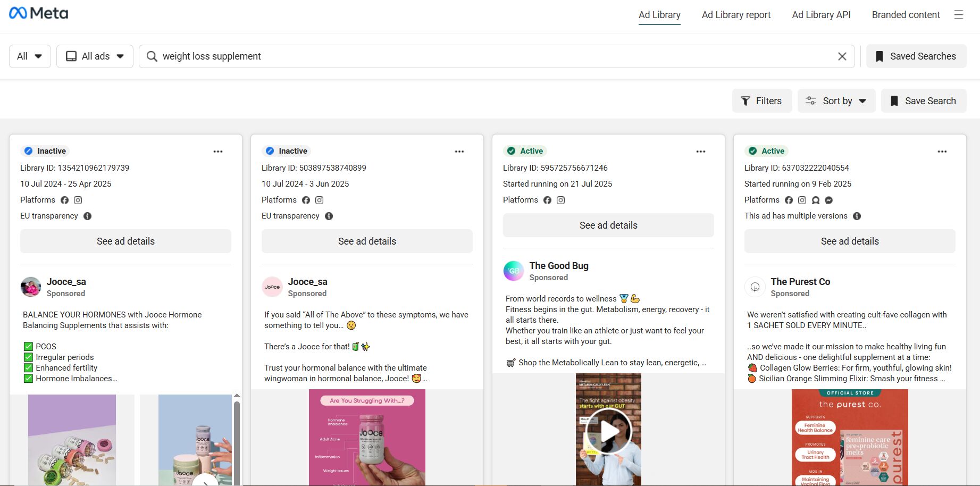Click the pink 'Are You Struggling With' image
The image size is (980, 486).
click(x=367, y=437)
